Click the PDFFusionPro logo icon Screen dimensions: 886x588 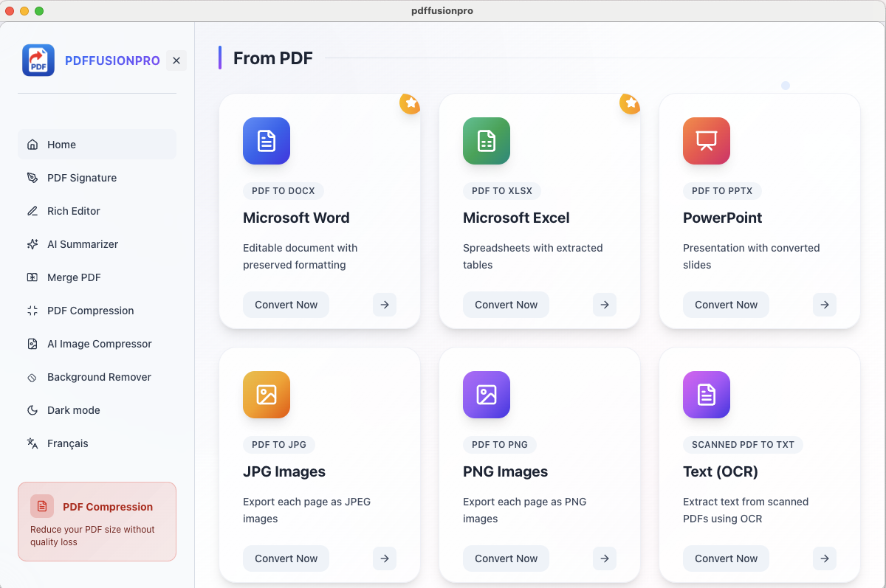coord(38,60)
